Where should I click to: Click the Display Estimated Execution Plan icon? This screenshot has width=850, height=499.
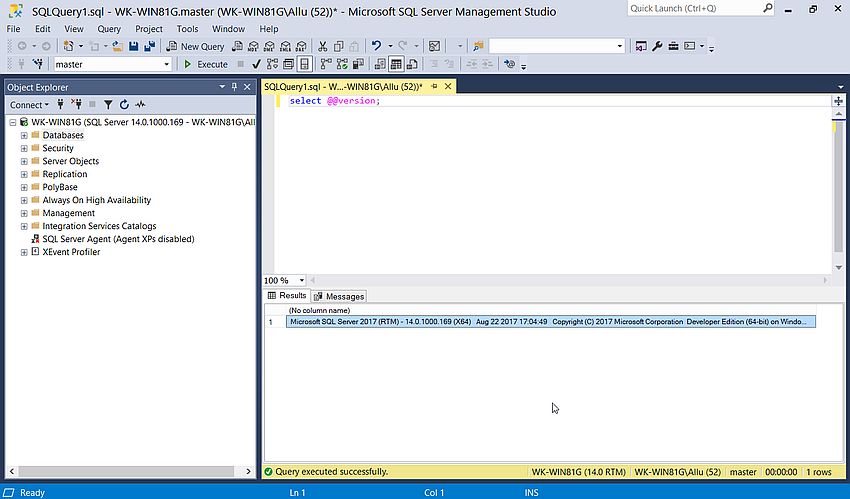[272, 64]
